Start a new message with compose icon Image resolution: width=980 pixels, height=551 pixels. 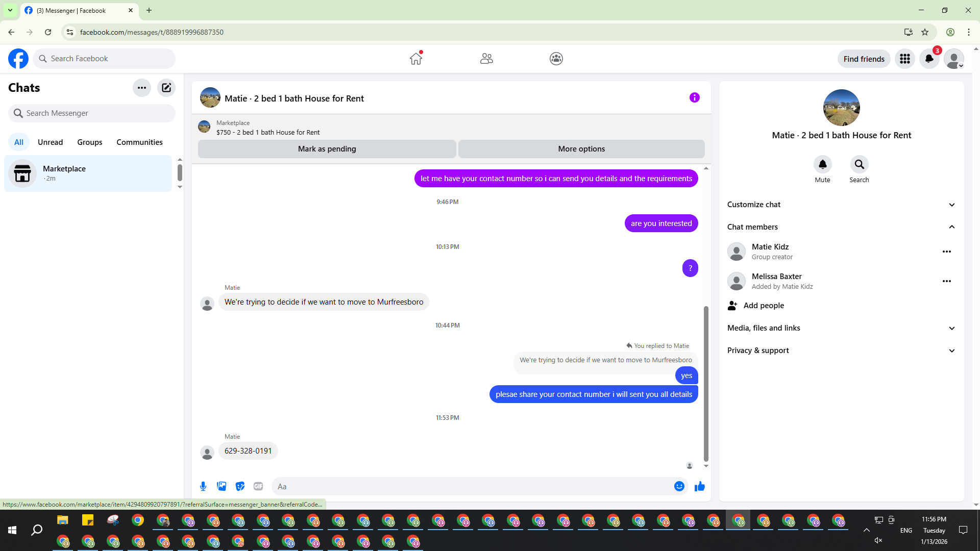(x=166, y=88)
